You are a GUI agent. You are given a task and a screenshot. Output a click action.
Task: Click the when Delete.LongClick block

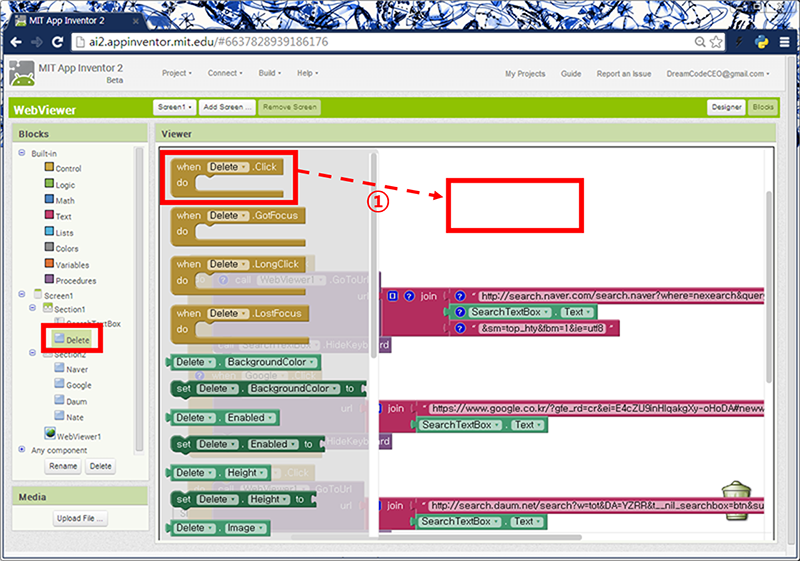pos(238,276)
